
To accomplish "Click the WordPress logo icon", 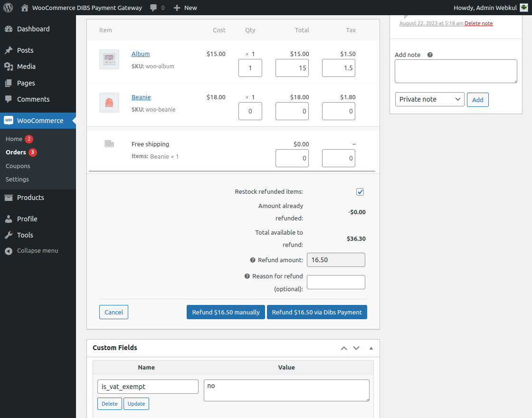I will [x=8, y=8].
